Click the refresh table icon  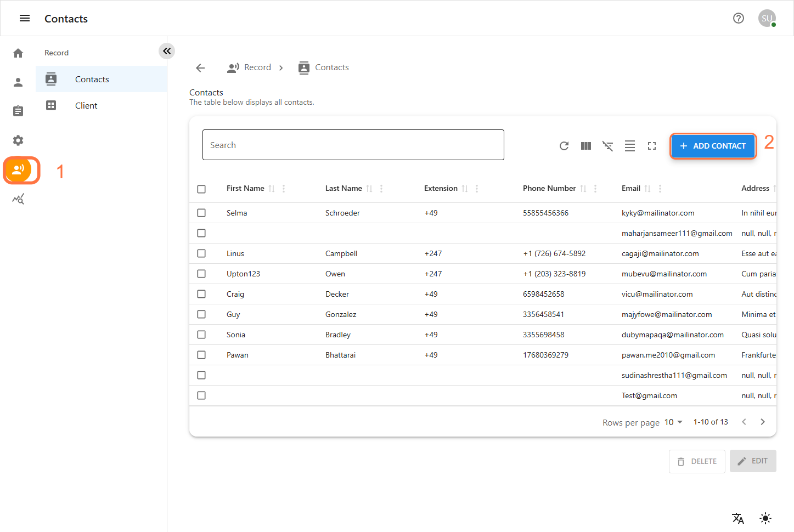(564, 146)
